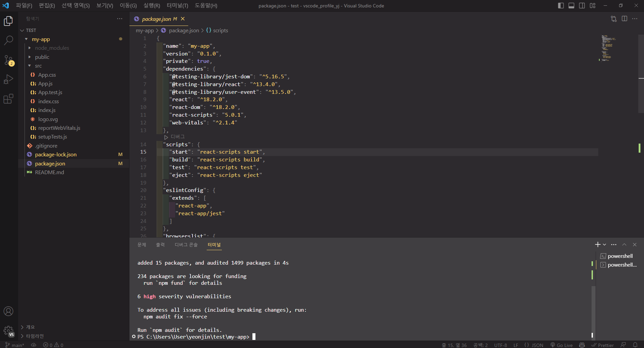This screenshot has height=348, width=644.
Task: Switch to the Output (출력) panel tab
Action: coord(160,245)
